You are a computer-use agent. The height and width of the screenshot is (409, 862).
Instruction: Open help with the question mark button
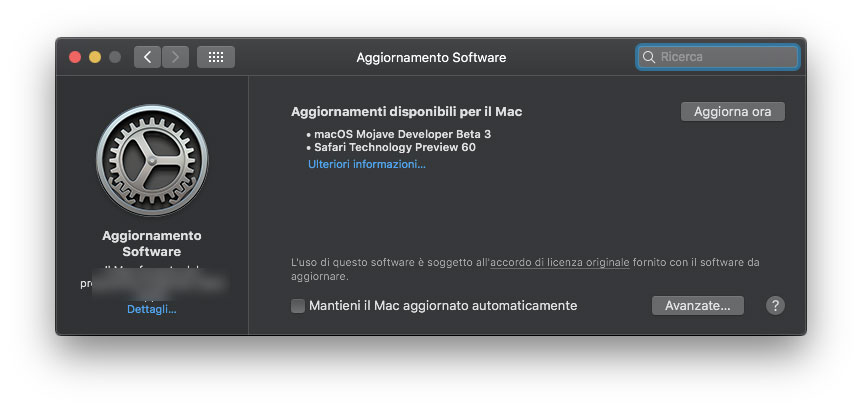point(775,306)
